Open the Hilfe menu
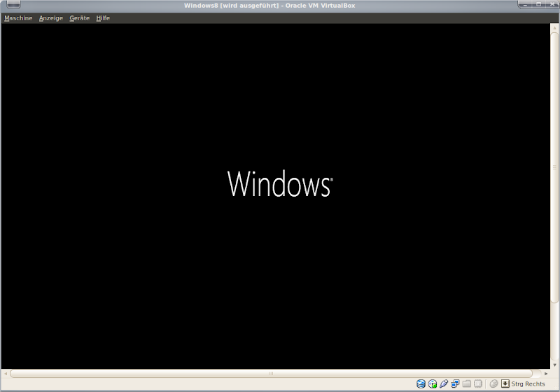Viewport: 560px width, 392px height. (x=103, y=18)
